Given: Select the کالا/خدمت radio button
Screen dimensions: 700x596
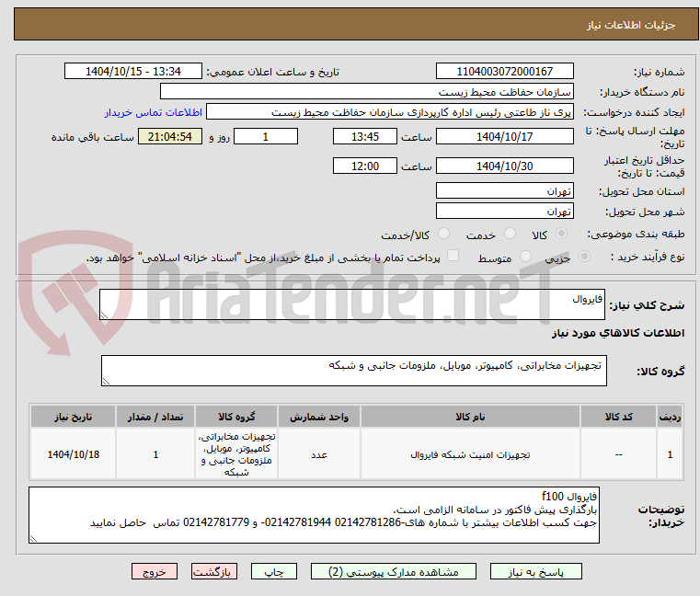Looking at the screenshot, I should (443, 234).
